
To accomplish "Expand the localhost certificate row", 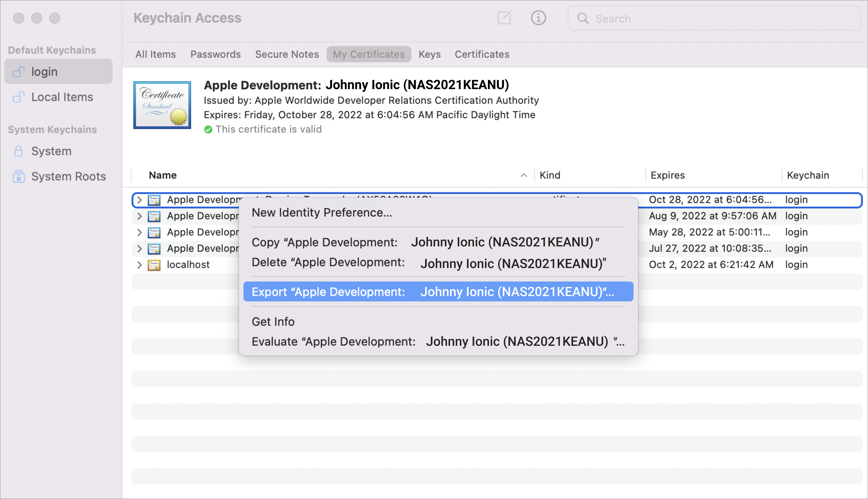I will coord(139,264).
